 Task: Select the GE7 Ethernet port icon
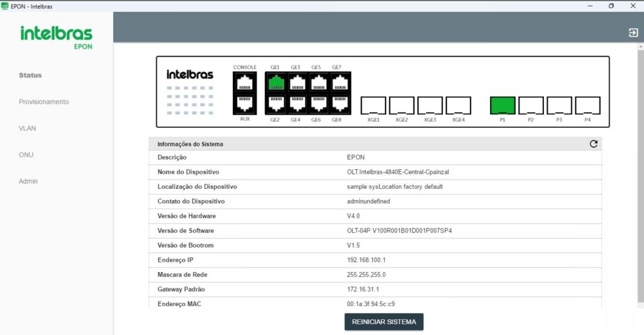pyautogui.click(x=338, y=82)
